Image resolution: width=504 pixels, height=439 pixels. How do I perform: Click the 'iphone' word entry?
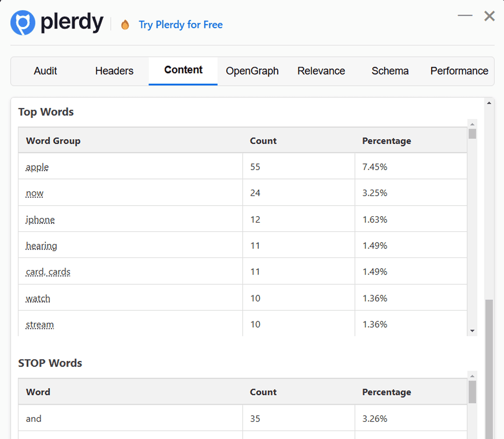coord(40,220)
